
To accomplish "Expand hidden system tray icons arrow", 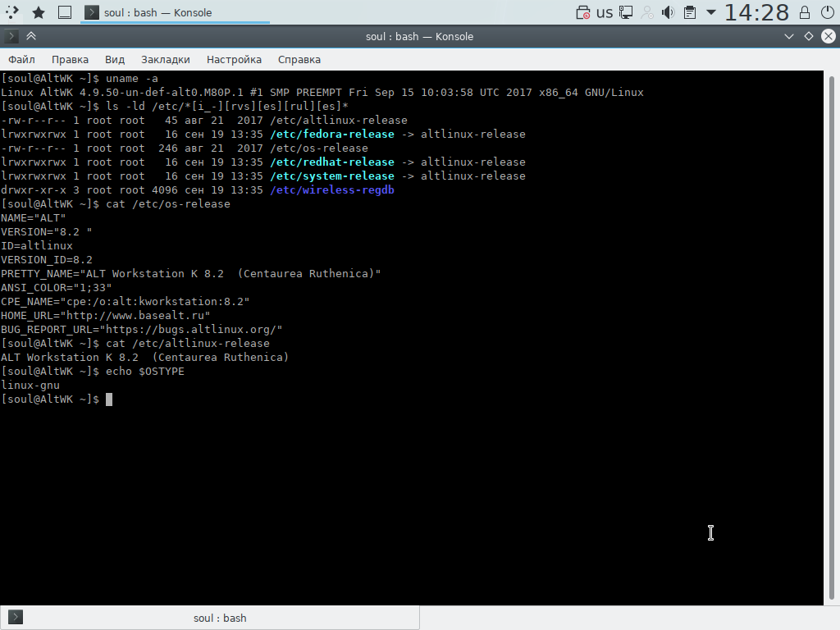I will coord(711,11).
